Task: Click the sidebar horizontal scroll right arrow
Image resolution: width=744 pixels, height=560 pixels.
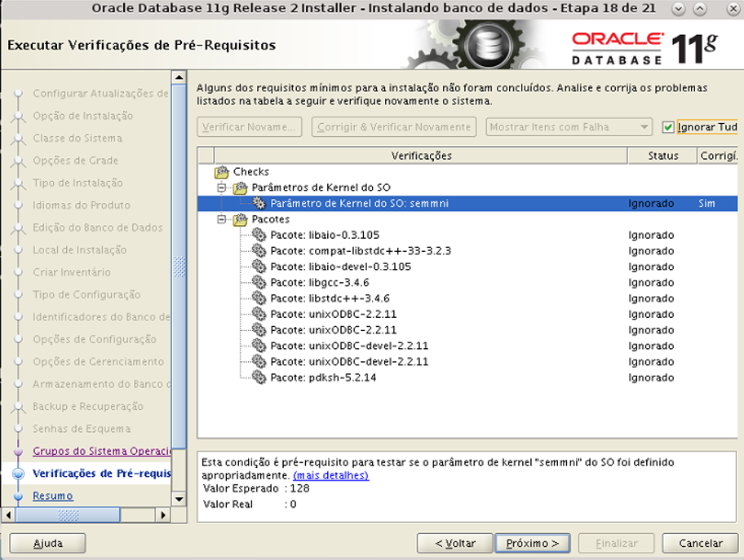Action: [x=163, y=514]
